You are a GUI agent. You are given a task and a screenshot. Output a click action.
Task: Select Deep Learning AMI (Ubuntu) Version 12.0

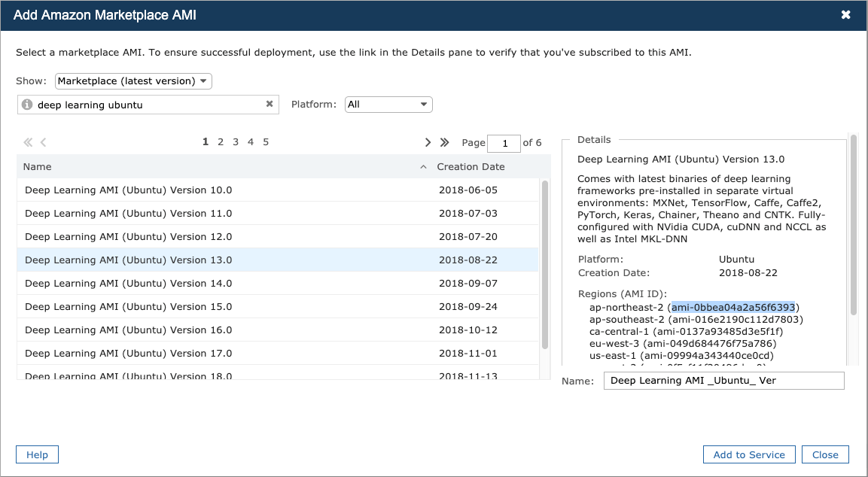point(277,236)
